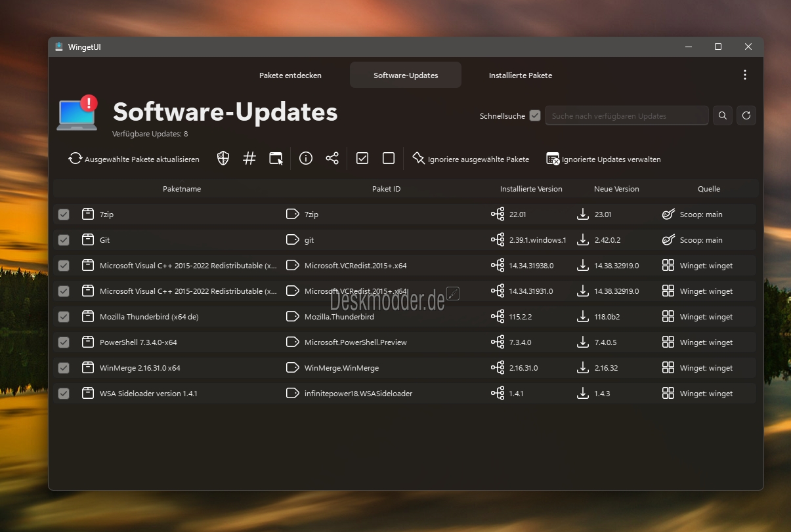Uncheck the PowerShell 7.3.4.0-x64 checkbox

point(64,342)
